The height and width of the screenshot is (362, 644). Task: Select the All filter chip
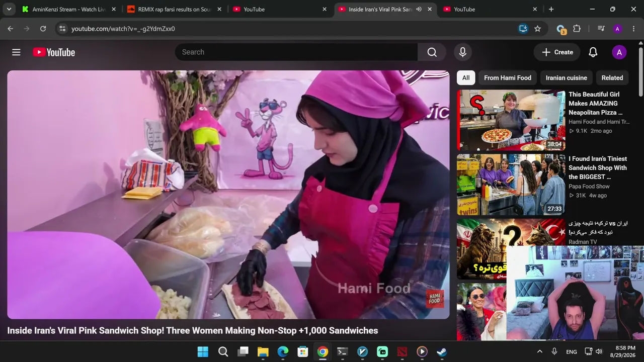[466, 78]
